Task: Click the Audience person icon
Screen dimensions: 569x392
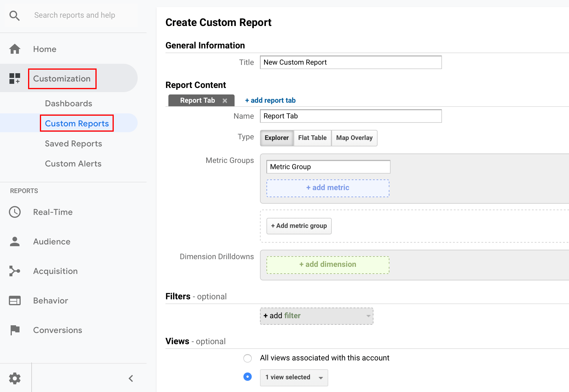Action: tap(15, 241)
